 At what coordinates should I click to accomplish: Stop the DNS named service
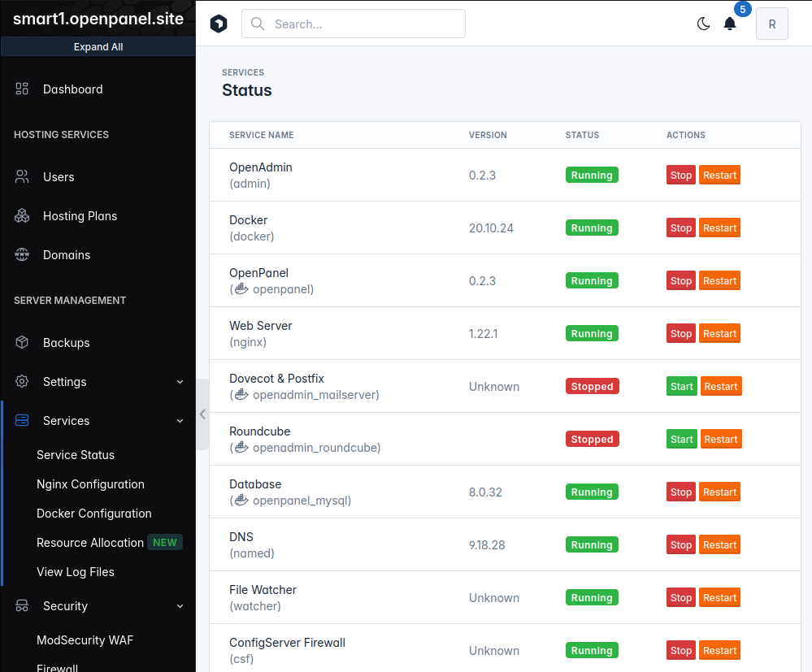[x=680, y=544]
